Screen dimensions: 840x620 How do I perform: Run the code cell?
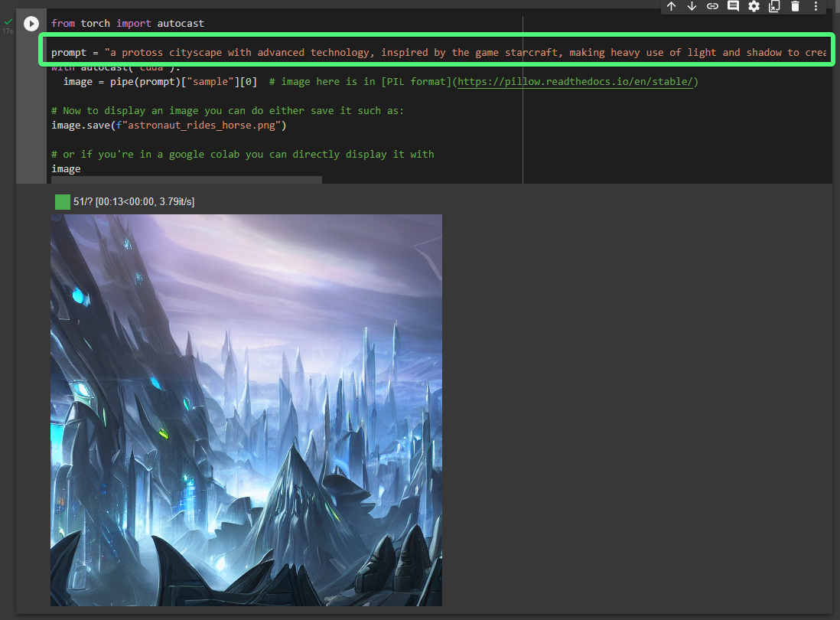(x=31, y=24)
